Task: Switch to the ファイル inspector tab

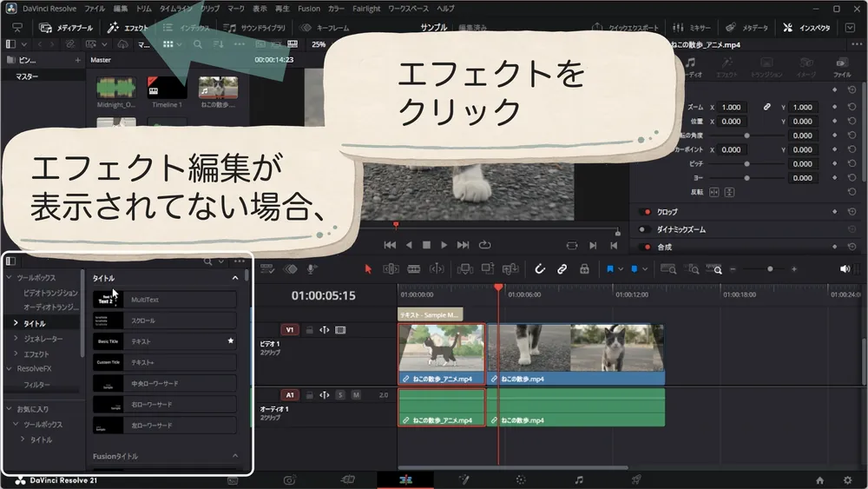Action: pyautogui.click(x=842, y=67)
